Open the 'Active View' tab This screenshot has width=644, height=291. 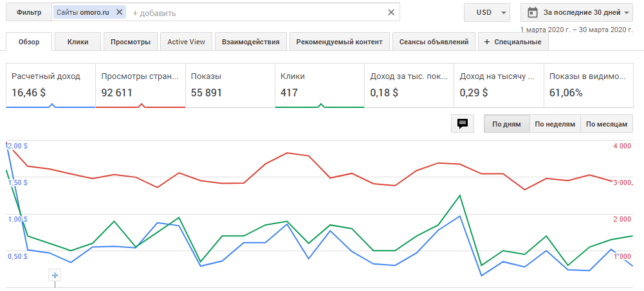coord(186,42)
